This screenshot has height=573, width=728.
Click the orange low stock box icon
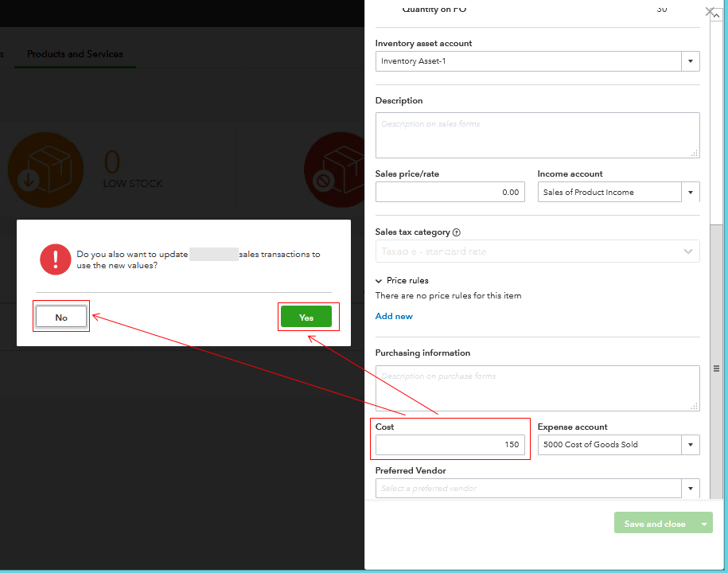[45, 170]
